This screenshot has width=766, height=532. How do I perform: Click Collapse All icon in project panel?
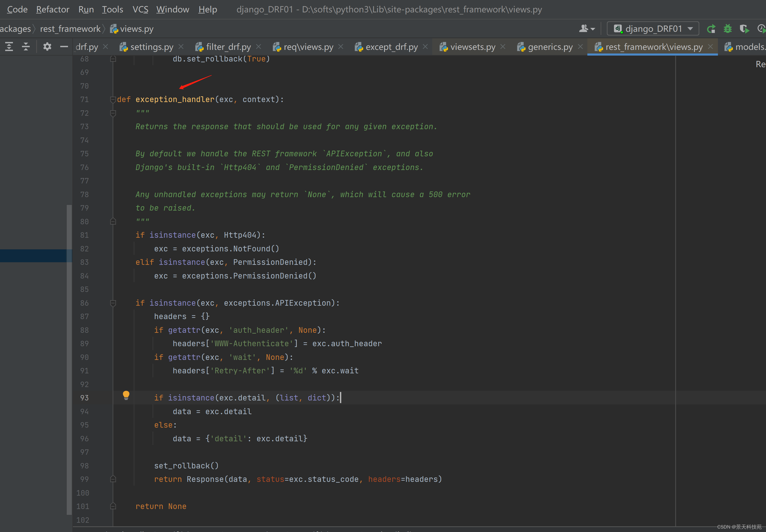point(26,47)
